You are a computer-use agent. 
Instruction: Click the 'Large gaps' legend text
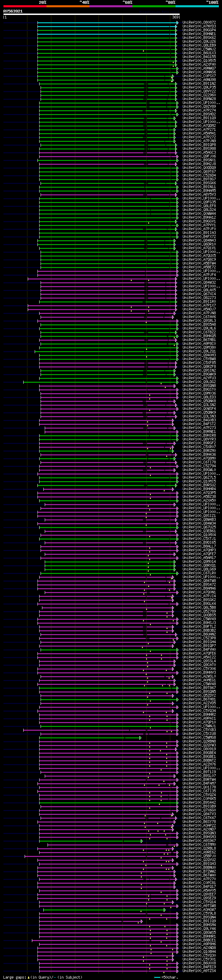click(15, 977)
